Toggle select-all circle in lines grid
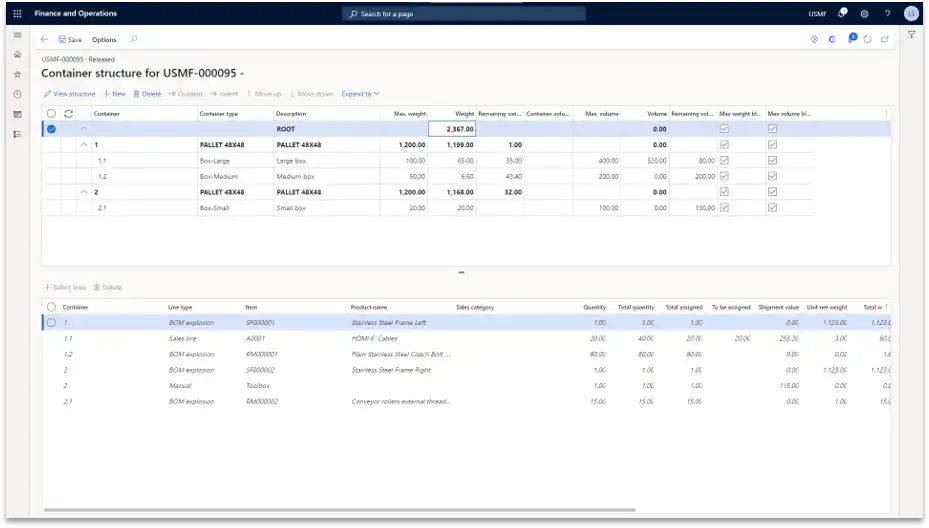This screenshot has width=929, height=528. click(52, 307)
